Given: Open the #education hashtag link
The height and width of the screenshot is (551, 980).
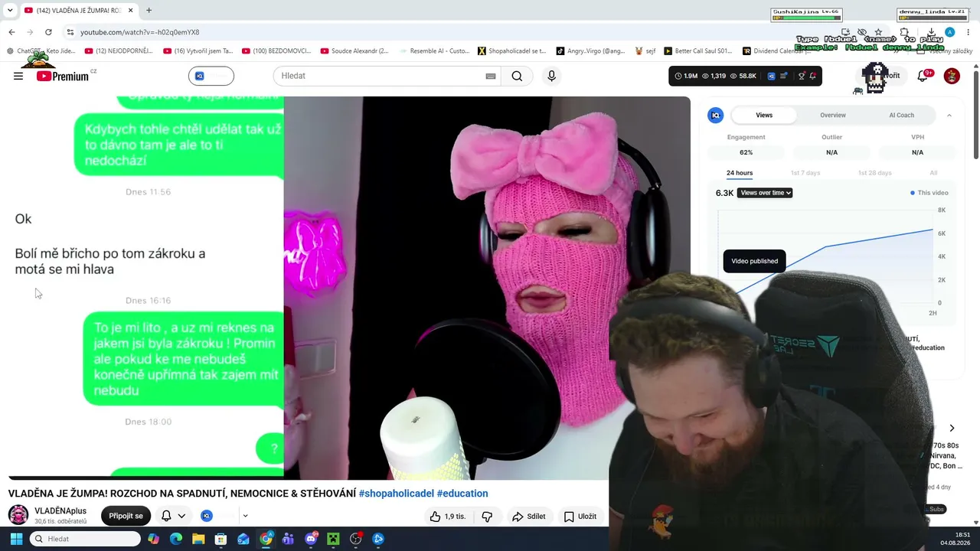Looking at the screenshot, I should (462, 494).
